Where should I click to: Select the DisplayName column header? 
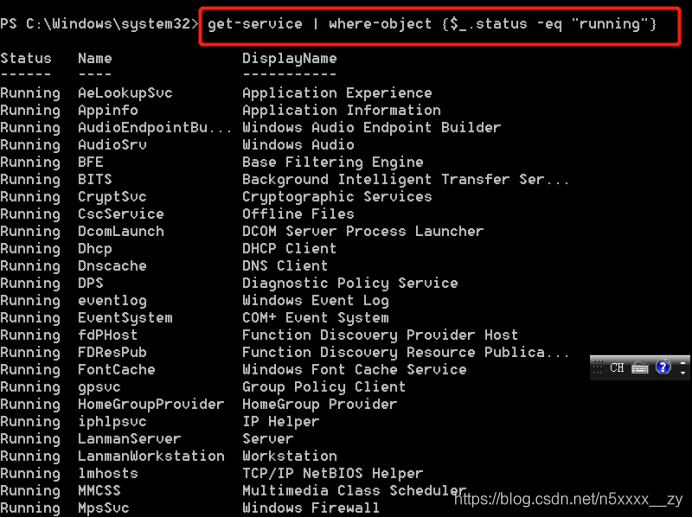click(x=289, y=58)
